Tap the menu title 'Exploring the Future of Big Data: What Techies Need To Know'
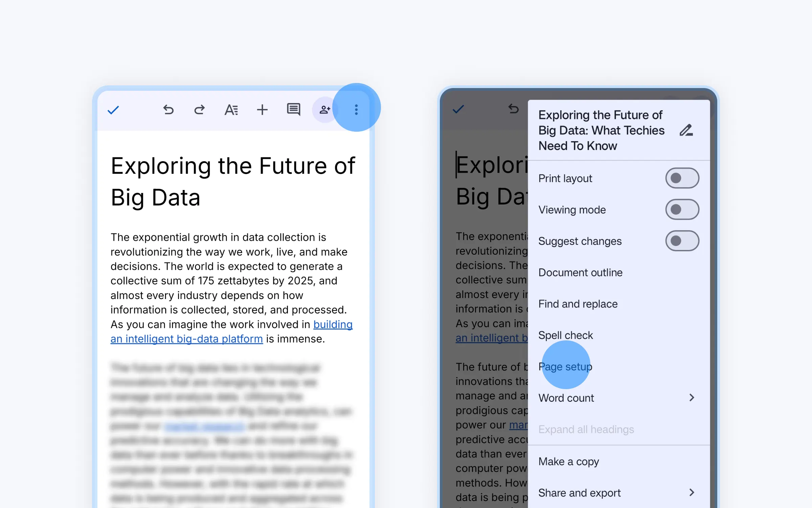The width and height of the screenshot is (812, 508). point(601,130)
